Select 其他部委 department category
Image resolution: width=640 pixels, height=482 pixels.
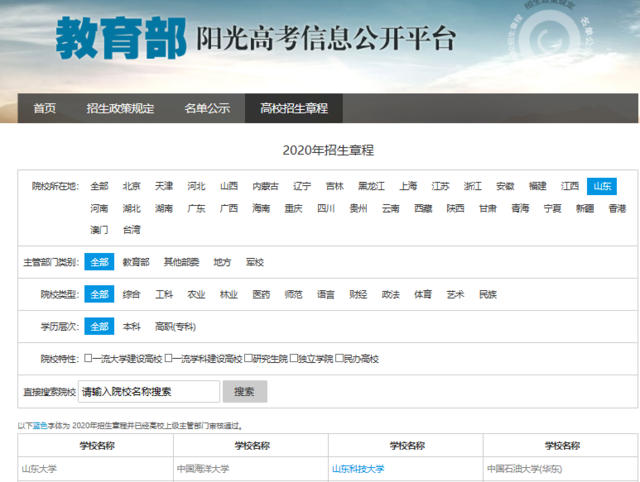tap(181, 262)
